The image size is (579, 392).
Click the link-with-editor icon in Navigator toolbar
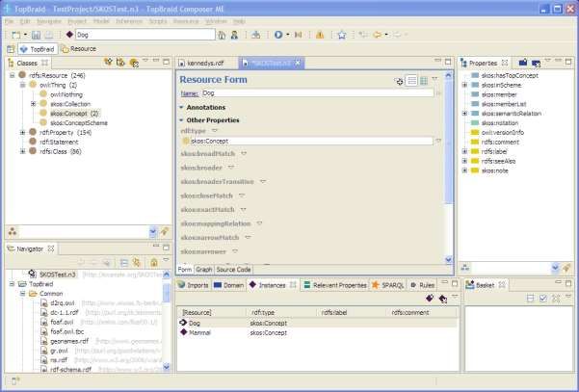coord(137,262)
